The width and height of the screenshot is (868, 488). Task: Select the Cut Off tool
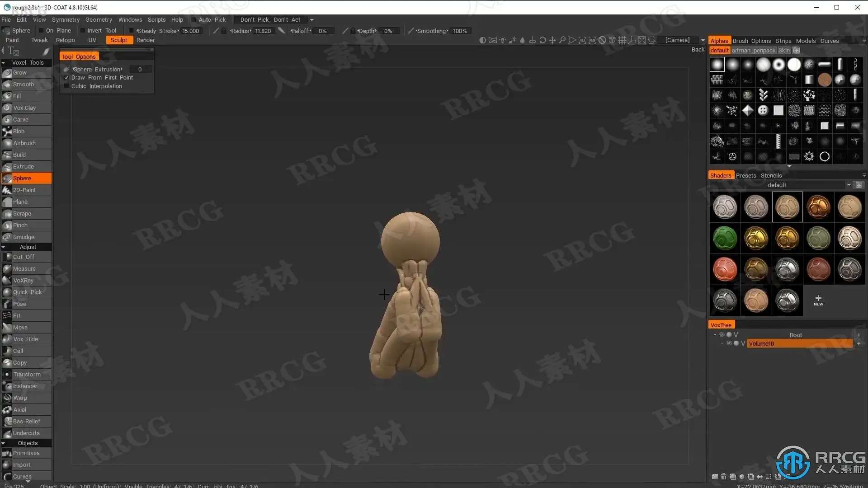click(24, 257)
